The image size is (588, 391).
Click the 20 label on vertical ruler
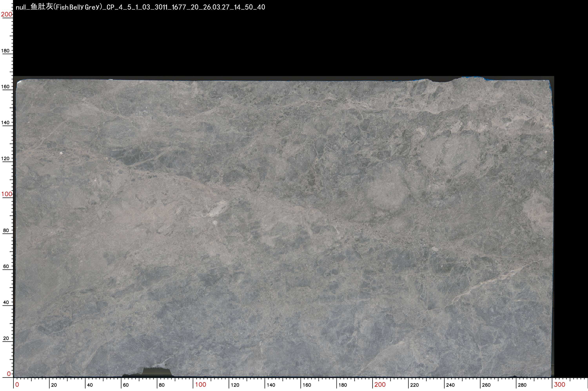tap(6, 338)
